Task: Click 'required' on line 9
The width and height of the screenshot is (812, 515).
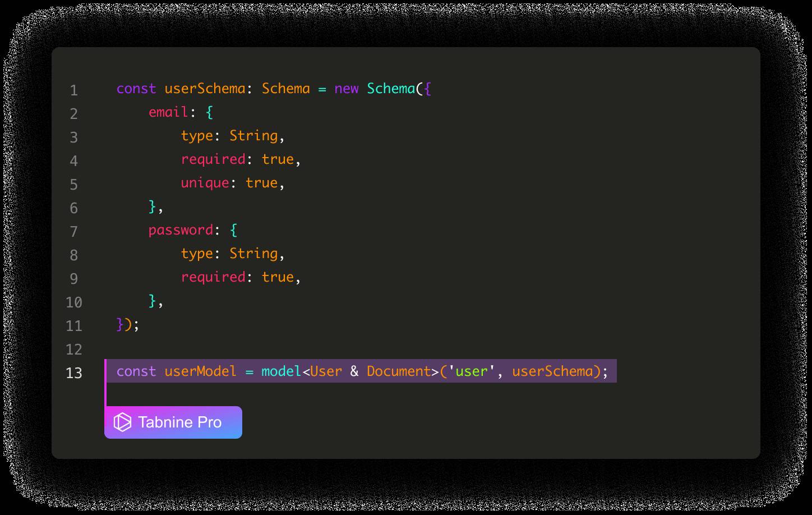Action: (x=213, y=277)
